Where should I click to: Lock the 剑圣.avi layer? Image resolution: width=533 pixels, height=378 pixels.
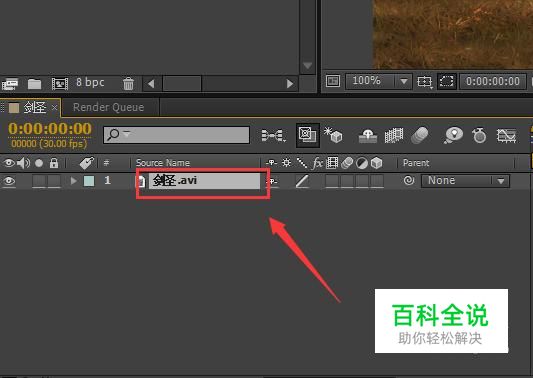pos(54,181)
